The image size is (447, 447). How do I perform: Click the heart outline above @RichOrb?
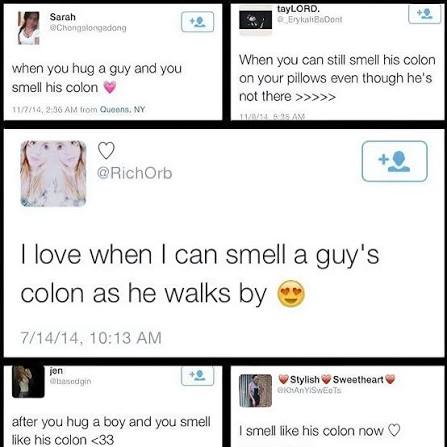click(x=106, y=150)
